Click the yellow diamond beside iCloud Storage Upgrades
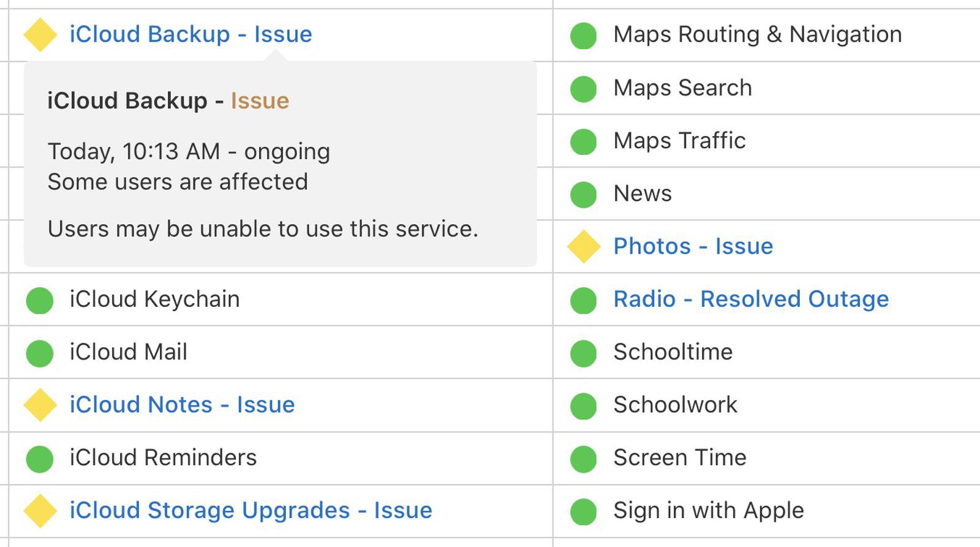 (x=40, y=511)
